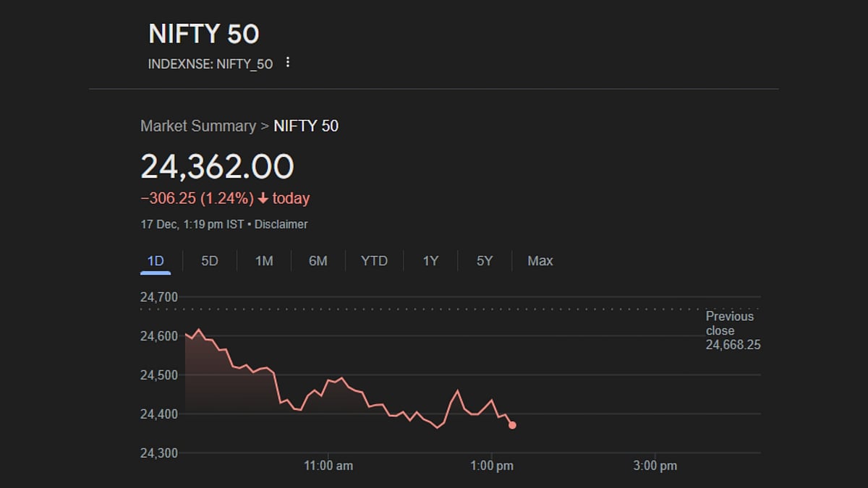Select the 5Y time range
868x488 pixels.
485,261
